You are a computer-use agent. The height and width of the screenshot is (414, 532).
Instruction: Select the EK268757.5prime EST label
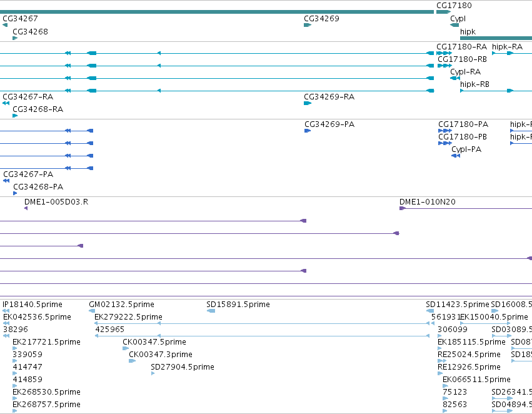(46, 405)
